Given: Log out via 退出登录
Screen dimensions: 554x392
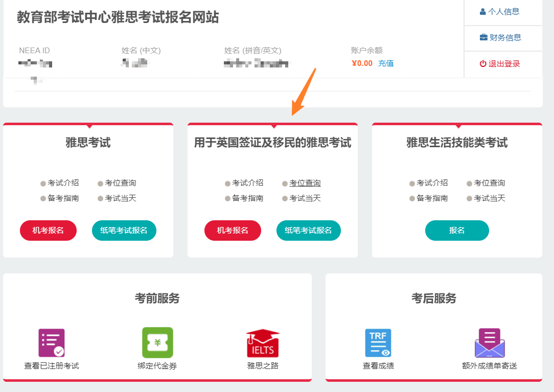Looking at the screenshot, I should tap(500, 63).
